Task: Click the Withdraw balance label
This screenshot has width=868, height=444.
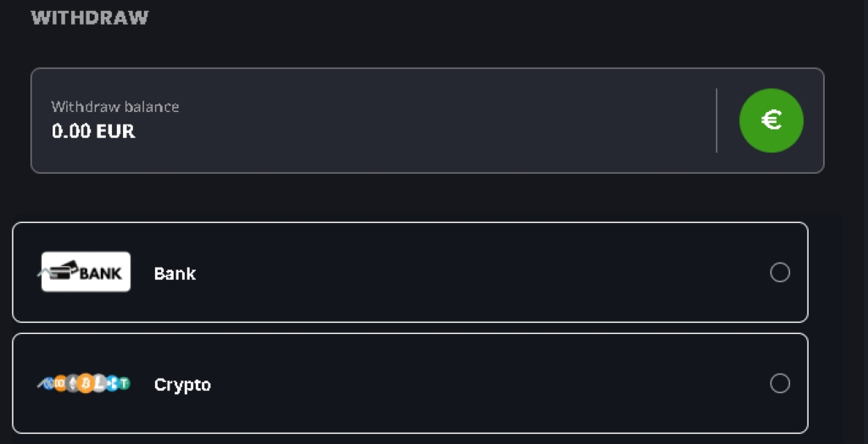Action: (x=115, y=107)
